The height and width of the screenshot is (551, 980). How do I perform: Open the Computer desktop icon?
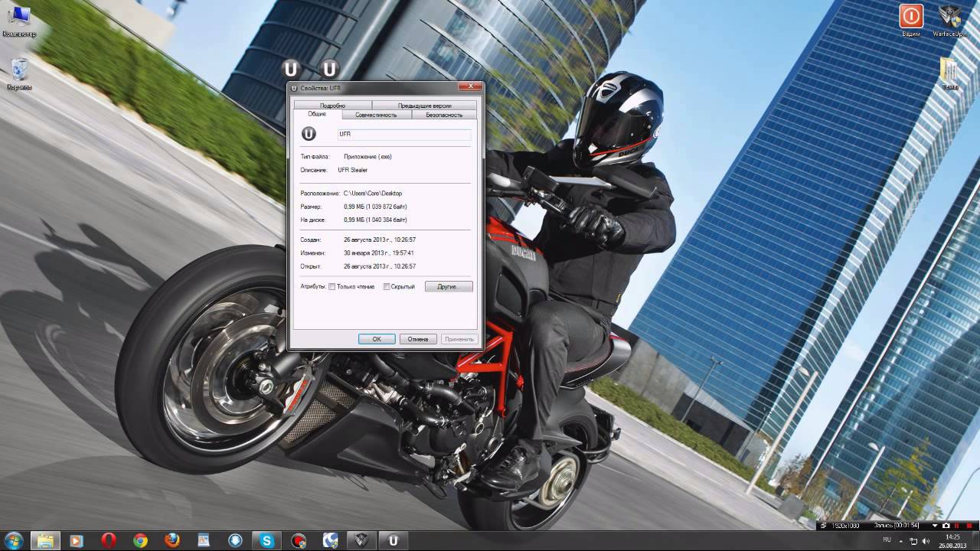[18, 21]
